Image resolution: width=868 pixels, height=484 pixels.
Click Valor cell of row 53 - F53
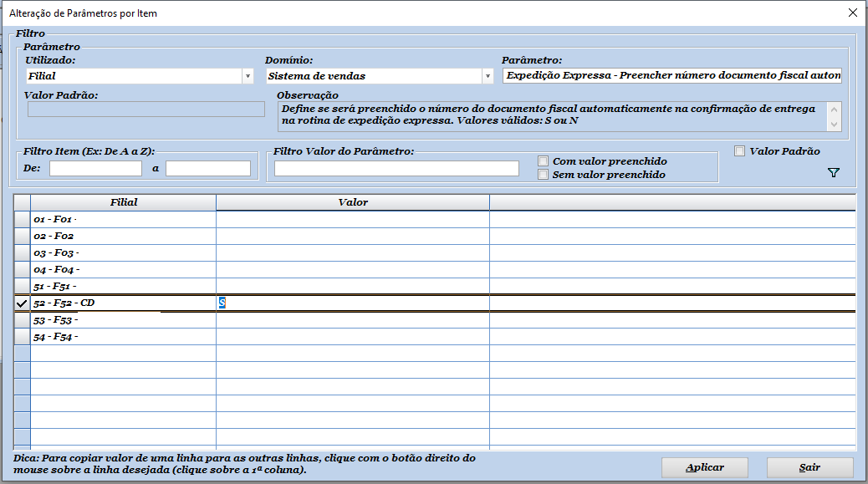[x=352, y=320]
